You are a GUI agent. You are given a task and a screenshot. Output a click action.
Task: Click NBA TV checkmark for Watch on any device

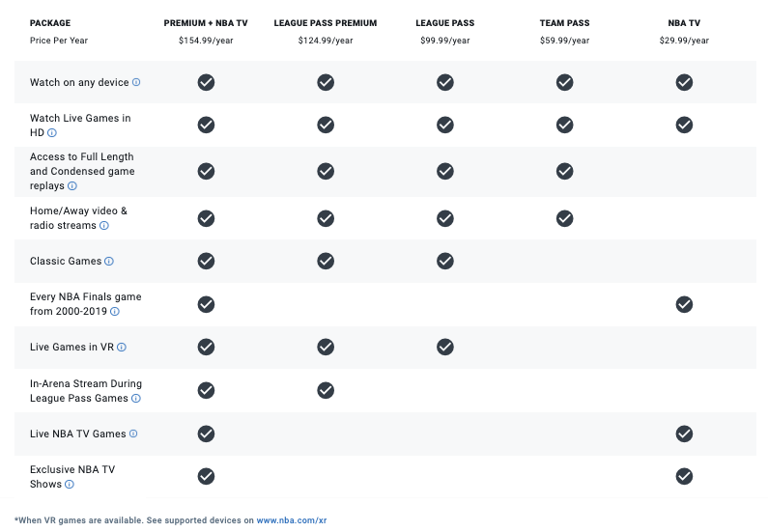pos(684,82)
